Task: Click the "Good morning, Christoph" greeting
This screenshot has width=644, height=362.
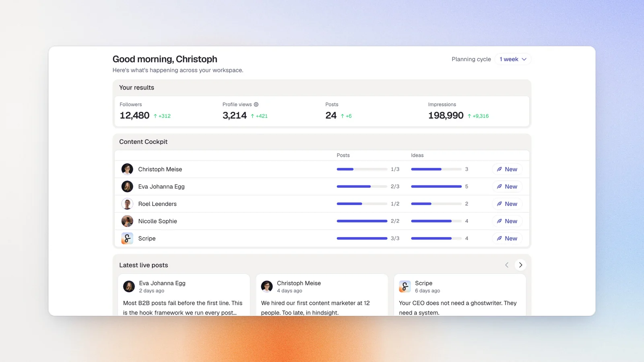Action: click(165, 59)
